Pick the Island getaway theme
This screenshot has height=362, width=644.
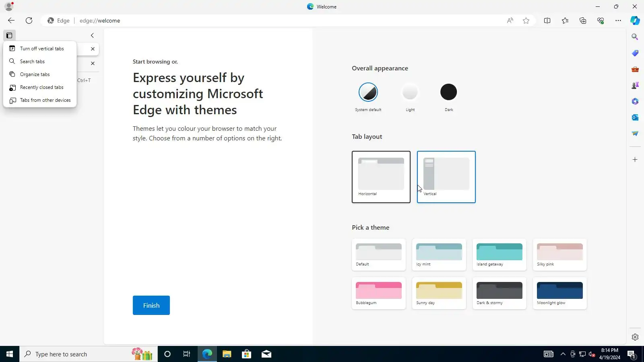click(500, 255)
